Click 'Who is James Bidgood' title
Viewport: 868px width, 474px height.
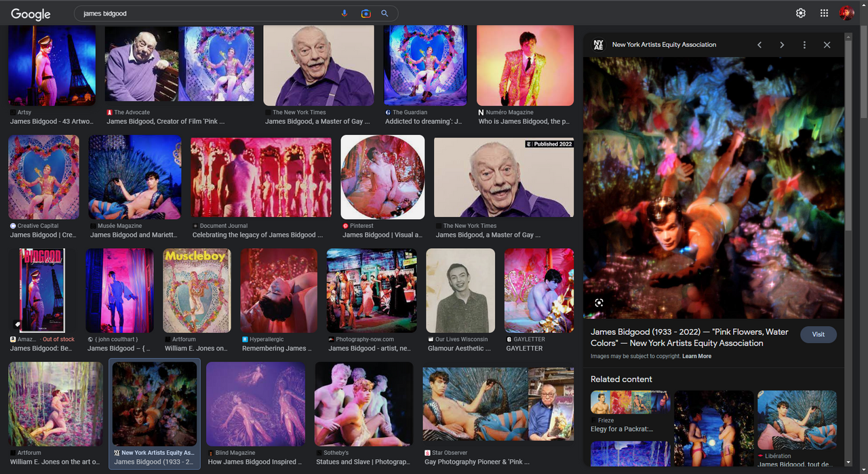524,121
